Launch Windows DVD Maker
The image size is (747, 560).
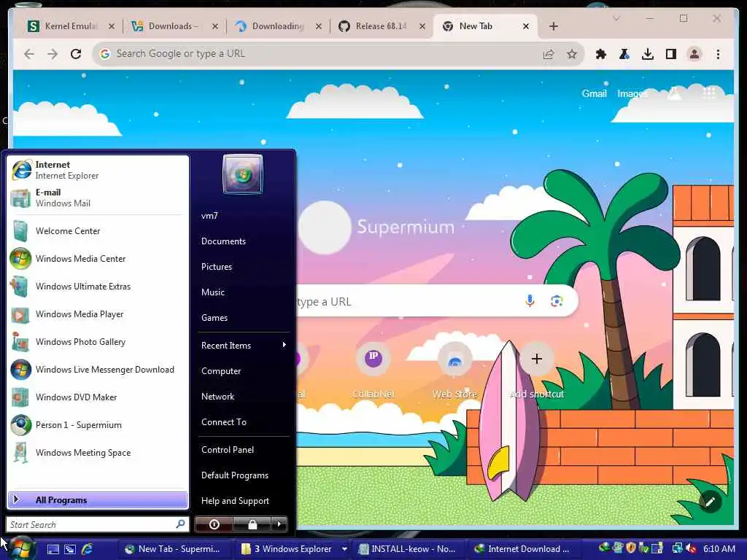[98, 397]
